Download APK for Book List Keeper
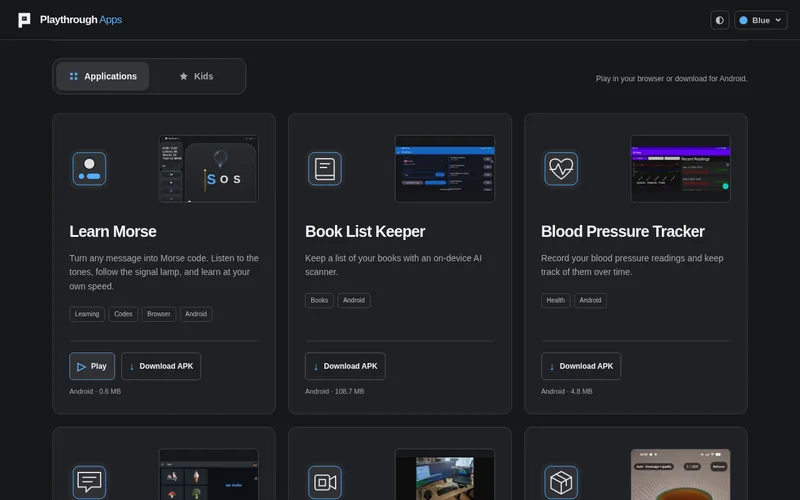Viewport: 800px width, 500px height. tap(345, 366)
